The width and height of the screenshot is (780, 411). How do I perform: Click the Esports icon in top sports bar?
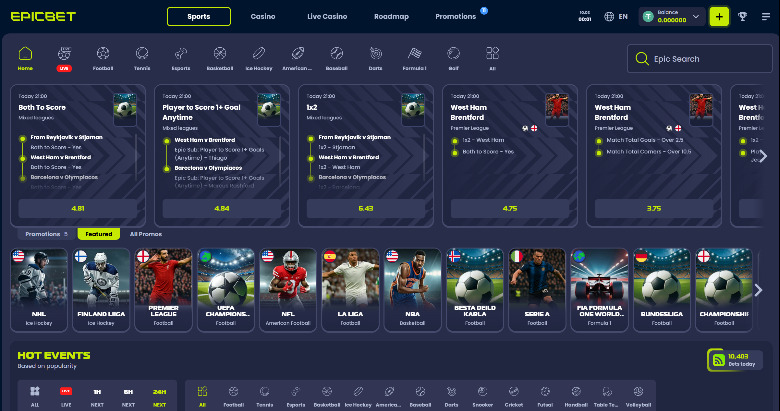pyautogui.click(x=181, y=56)
